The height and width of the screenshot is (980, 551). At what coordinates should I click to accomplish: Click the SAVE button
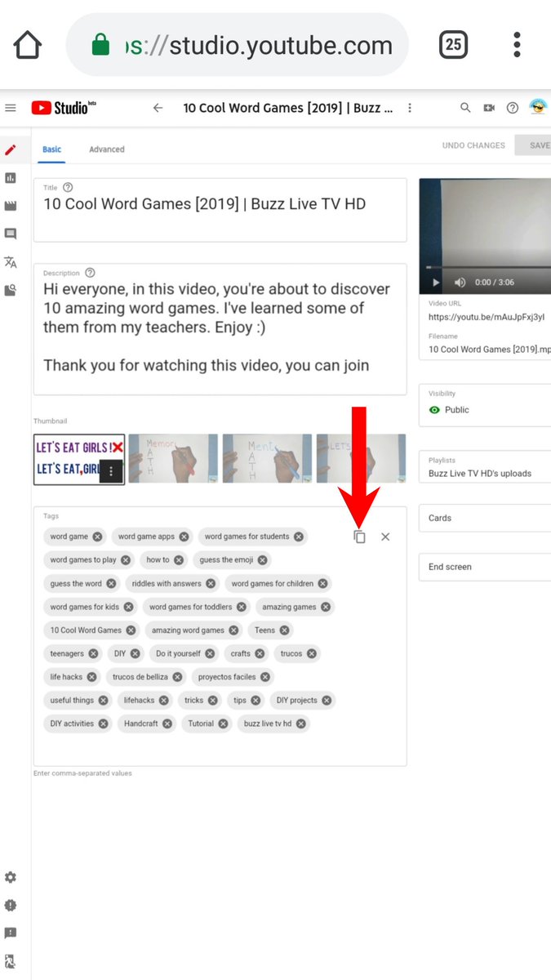pos(535,145)
